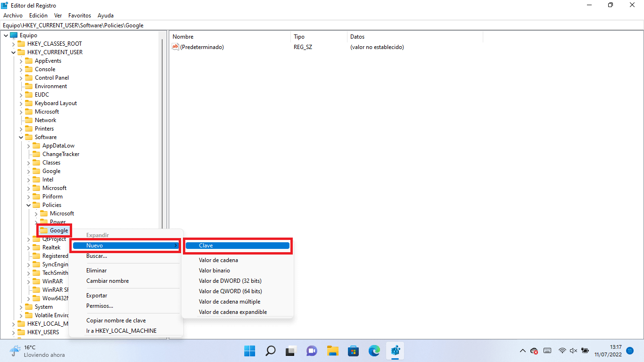Open Task View on the taskbar
Viewport: 644px width, 362px height.
(291, 351)
